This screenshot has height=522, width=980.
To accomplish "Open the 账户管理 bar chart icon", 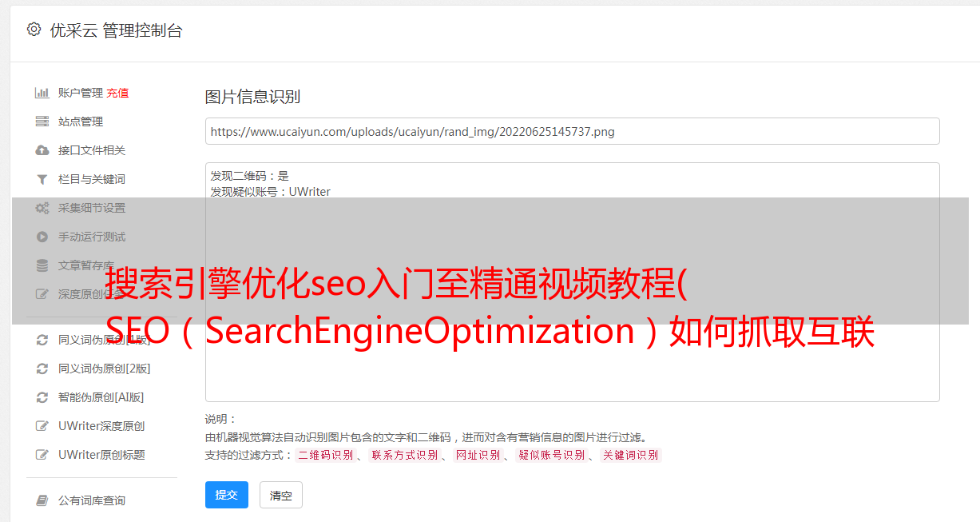I will (x=42, y=93).
